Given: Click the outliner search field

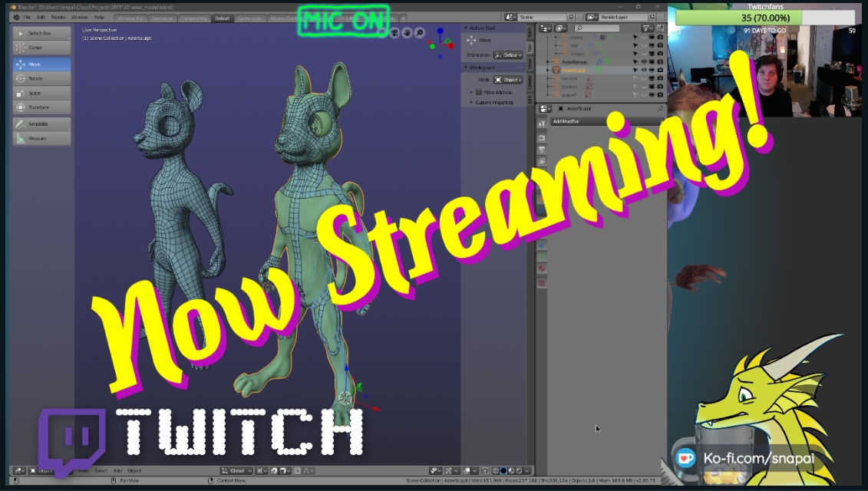Looking at the screenshot, I should pyautogui.click(x=597, y=28).
